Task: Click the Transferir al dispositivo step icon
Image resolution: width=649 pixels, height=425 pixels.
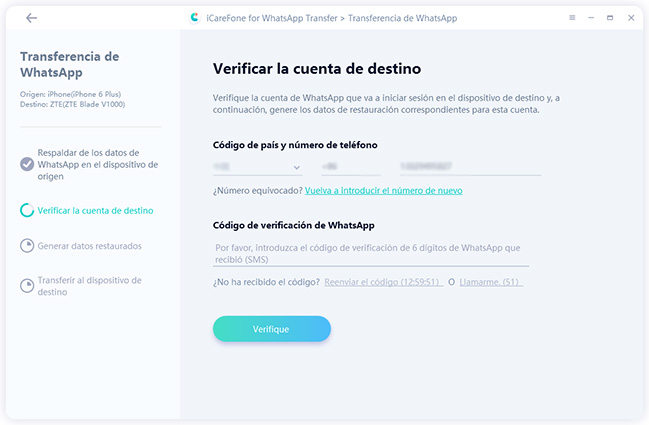Action: [27, 286]
